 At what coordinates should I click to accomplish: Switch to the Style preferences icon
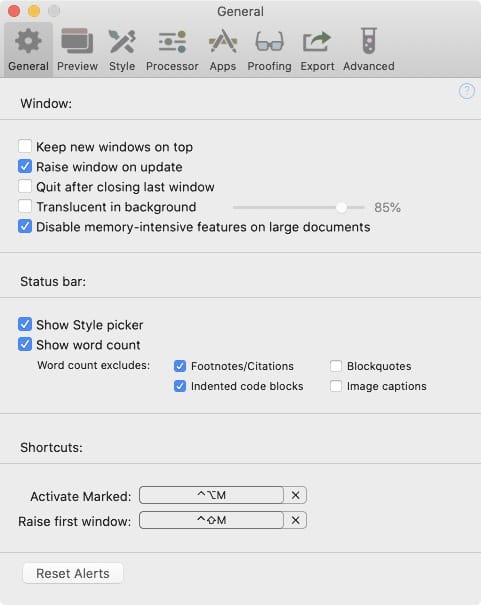(122, 50)
